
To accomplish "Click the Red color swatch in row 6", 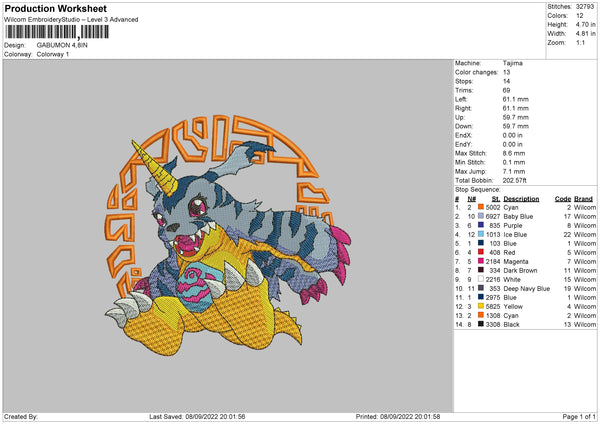I will click(481, 252).
